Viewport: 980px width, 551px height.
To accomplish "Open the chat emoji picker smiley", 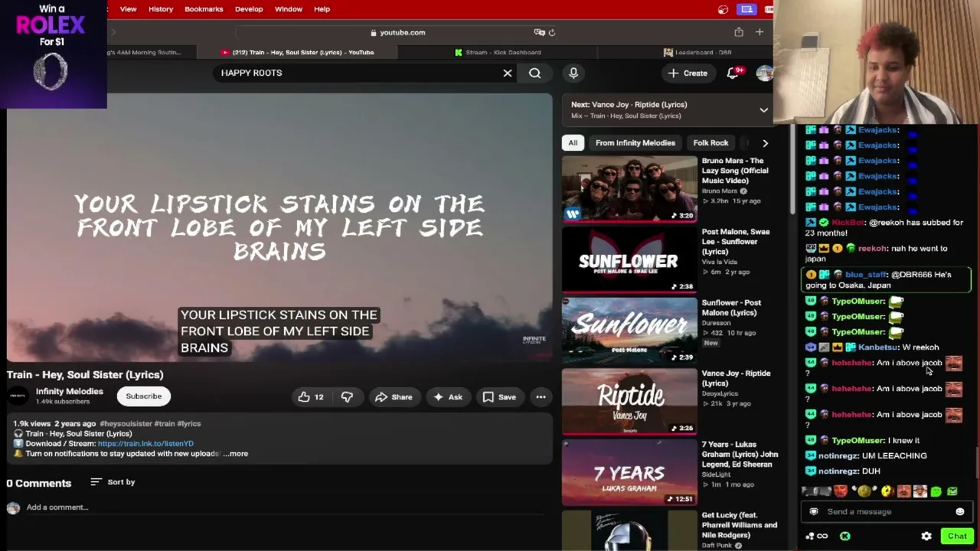I will (960, 511).
